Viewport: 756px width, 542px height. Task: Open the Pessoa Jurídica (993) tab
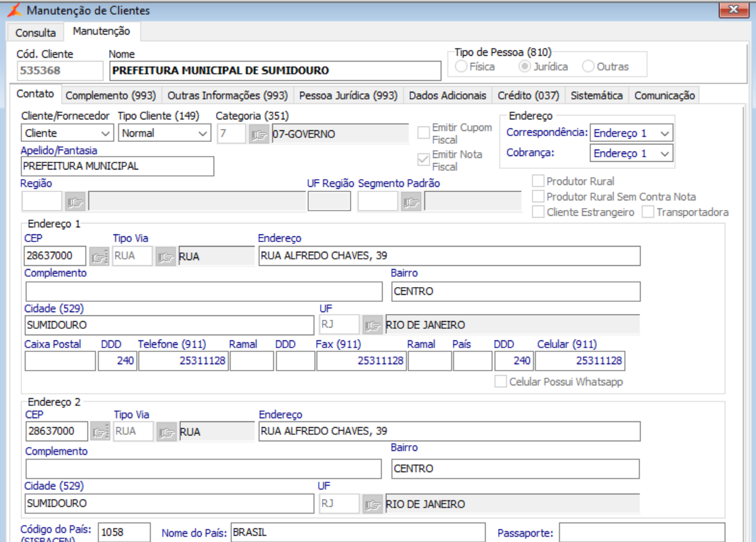348,96
